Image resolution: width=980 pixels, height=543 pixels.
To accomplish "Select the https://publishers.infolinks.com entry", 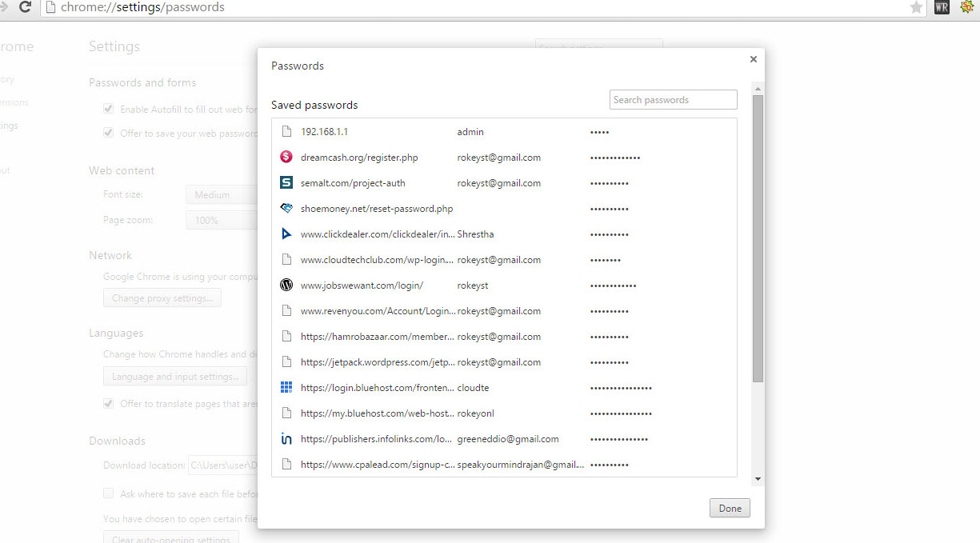I will tap(377, 439).
